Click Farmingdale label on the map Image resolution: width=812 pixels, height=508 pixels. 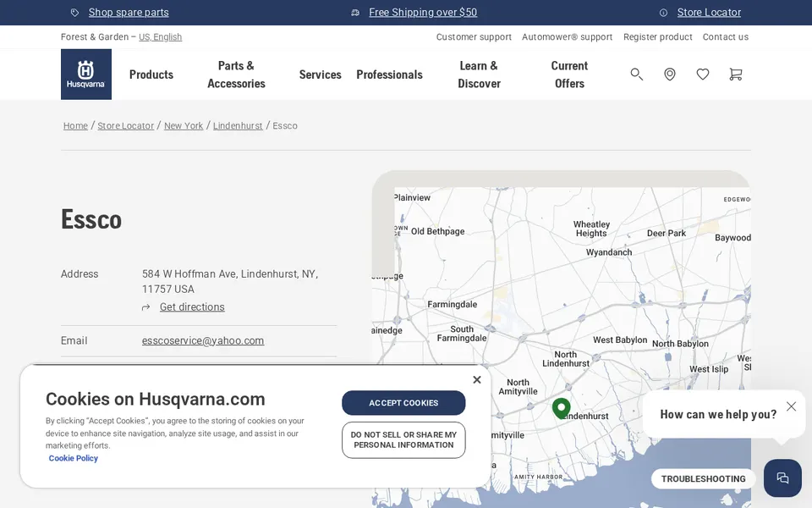pos(452,304)
